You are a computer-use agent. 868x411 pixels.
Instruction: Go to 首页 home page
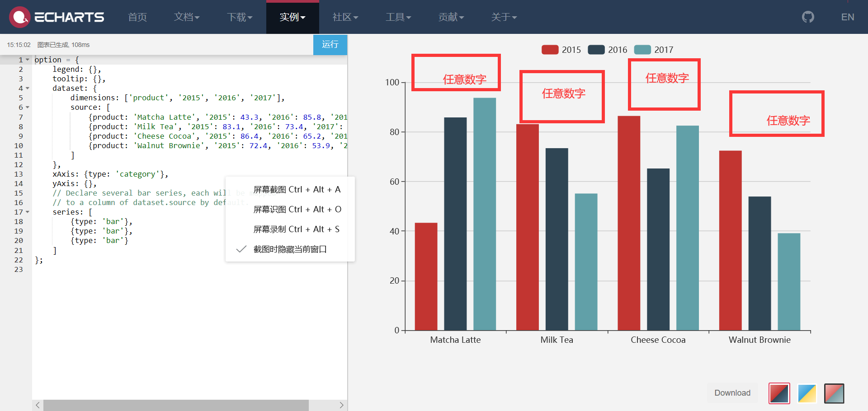click(x=137, y=17)
